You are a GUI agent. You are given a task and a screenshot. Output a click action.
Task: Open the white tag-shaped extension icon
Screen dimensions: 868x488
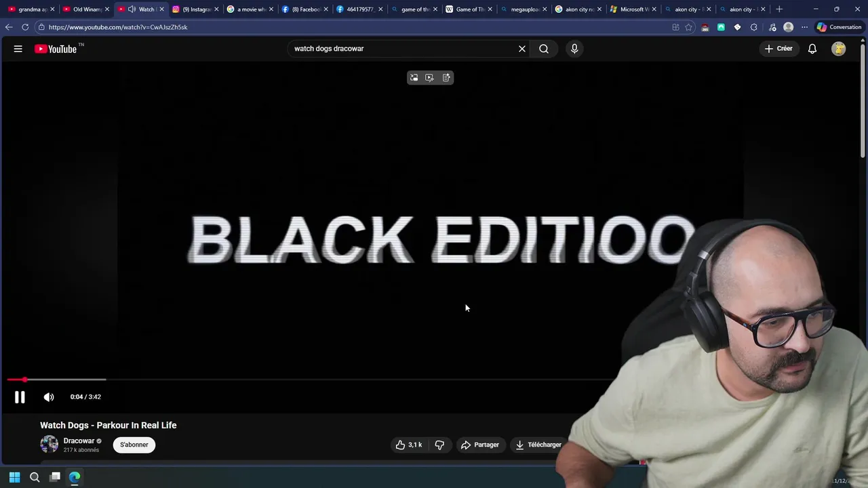click(x=737, y=27)
